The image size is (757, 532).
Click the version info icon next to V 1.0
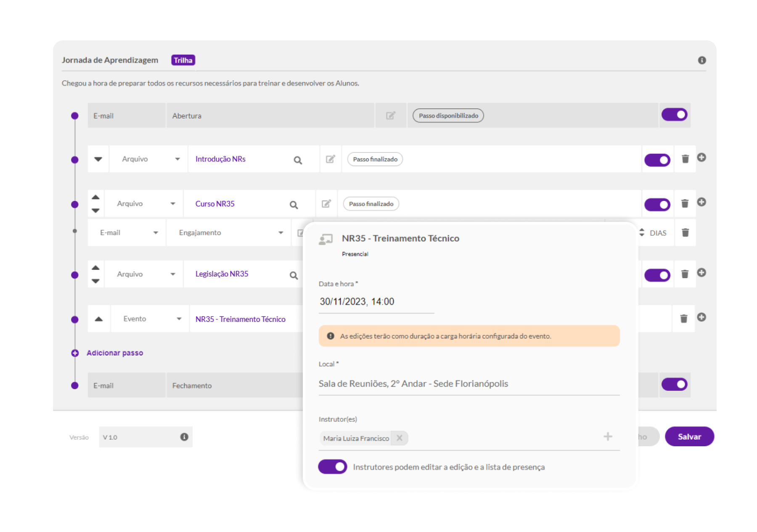[x=184, y=437]
